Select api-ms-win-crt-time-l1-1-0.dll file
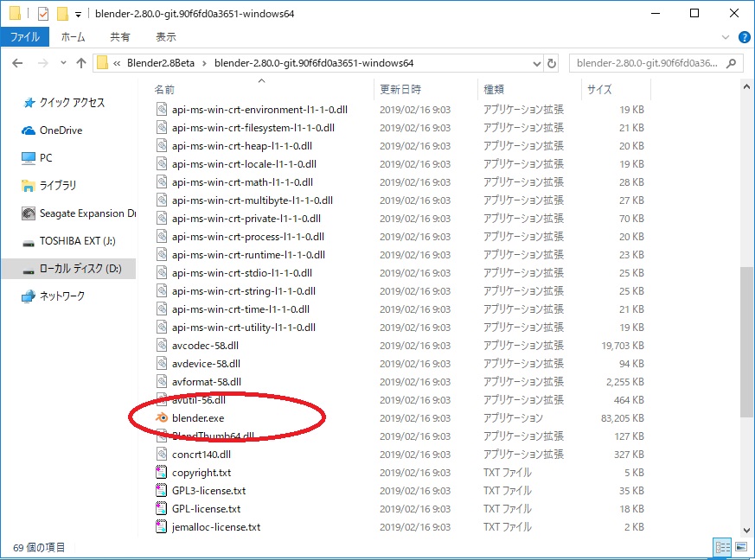 click(x=240, y=309)
